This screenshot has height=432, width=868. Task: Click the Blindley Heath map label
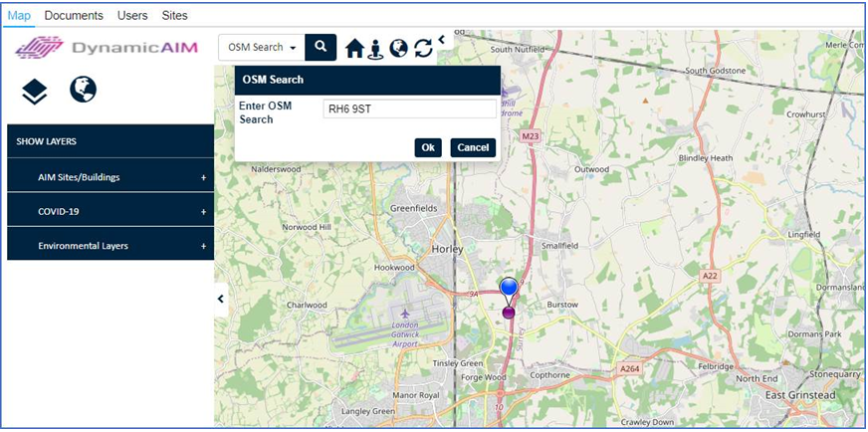click(706, 158)
